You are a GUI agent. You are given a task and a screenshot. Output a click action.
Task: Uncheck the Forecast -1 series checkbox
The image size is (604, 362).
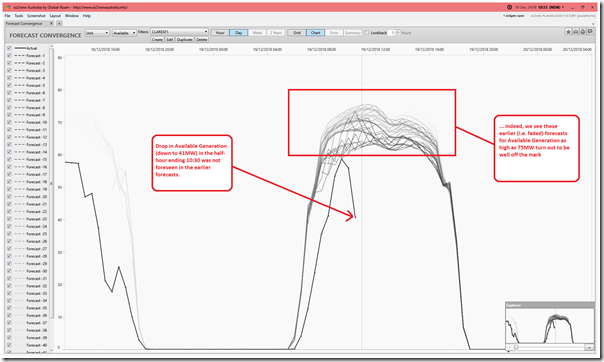(9, 55)
